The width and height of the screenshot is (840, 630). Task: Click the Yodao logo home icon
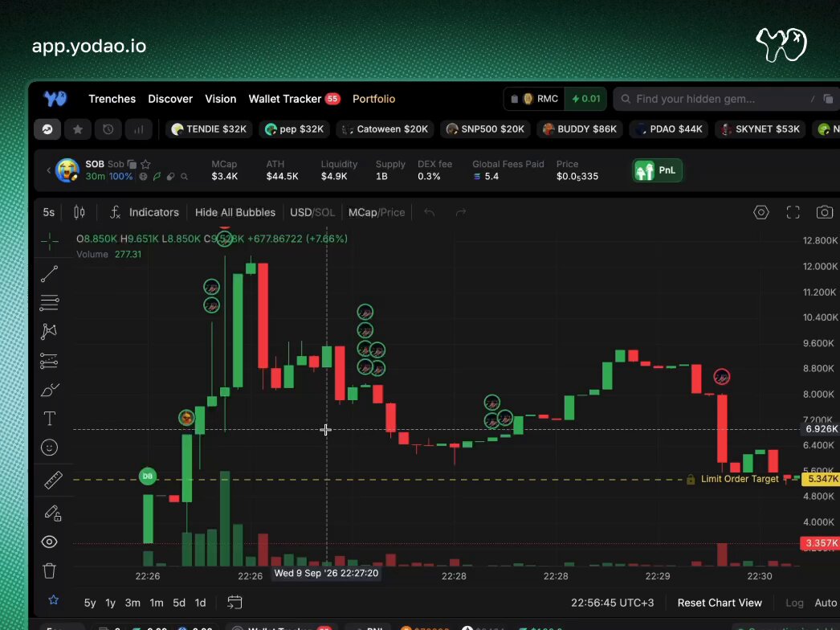55,99
